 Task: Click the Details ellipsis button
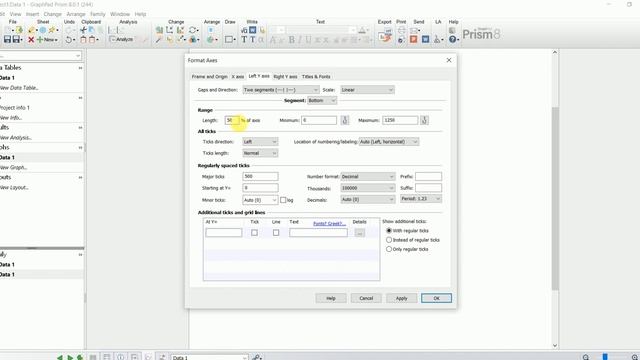point(360,233)
